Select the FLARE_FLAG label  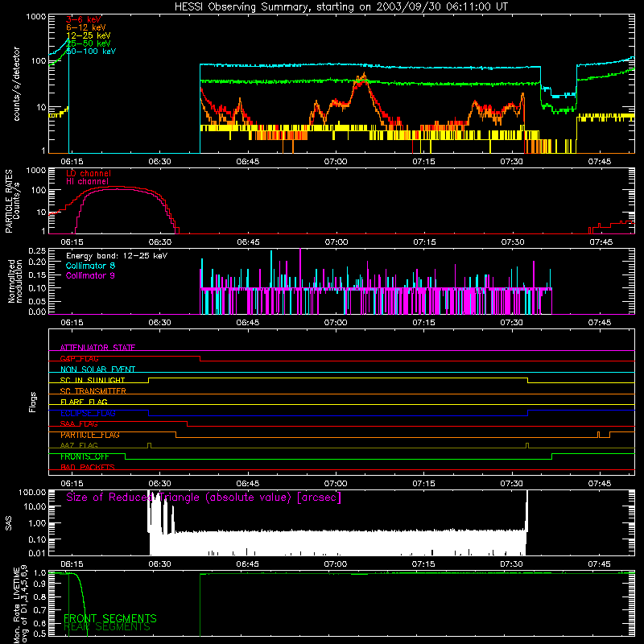pos(84,402)
